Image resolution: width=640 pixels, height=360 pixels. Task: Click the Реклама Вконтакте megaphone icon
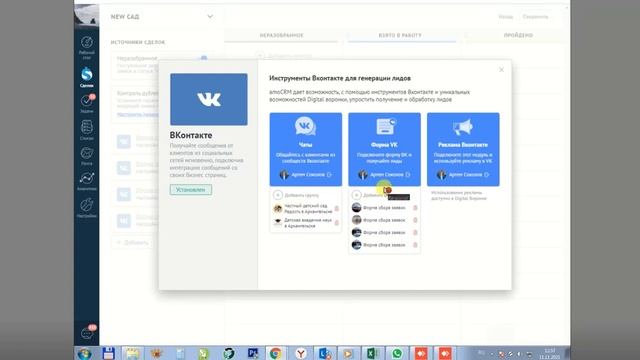[x=463, y=127]
